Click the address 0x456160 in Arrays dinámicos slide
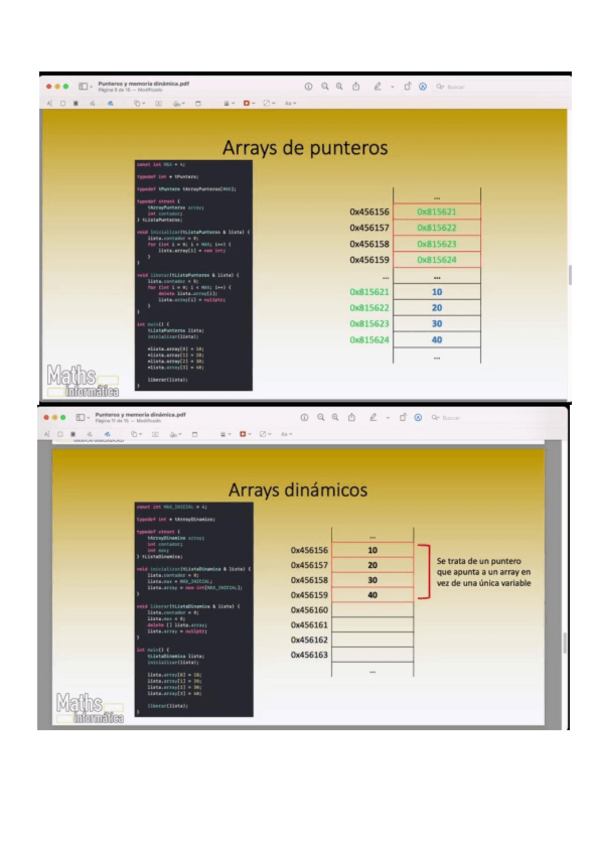 309,610
